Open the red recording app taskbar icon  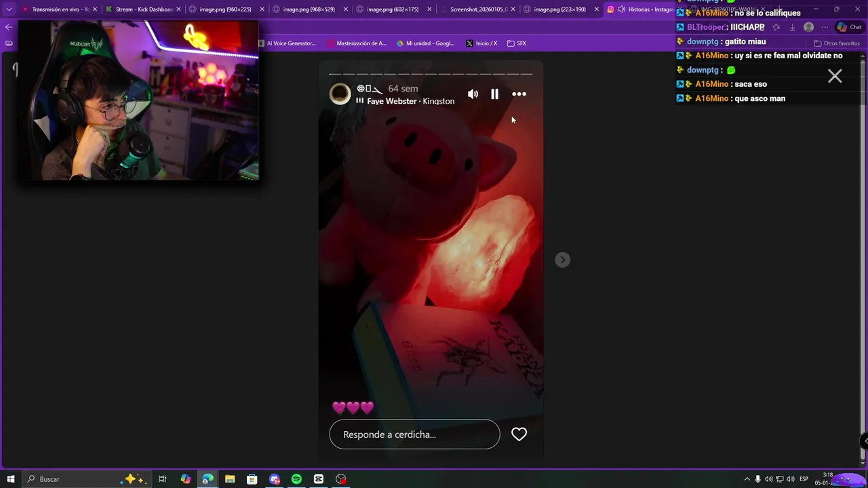[x=341, y=479]
